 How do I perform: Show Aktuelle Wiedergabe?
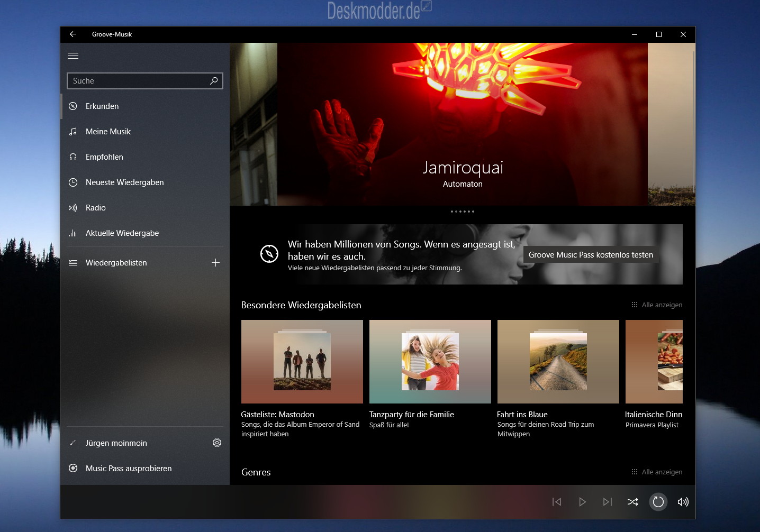pos(145,233)
